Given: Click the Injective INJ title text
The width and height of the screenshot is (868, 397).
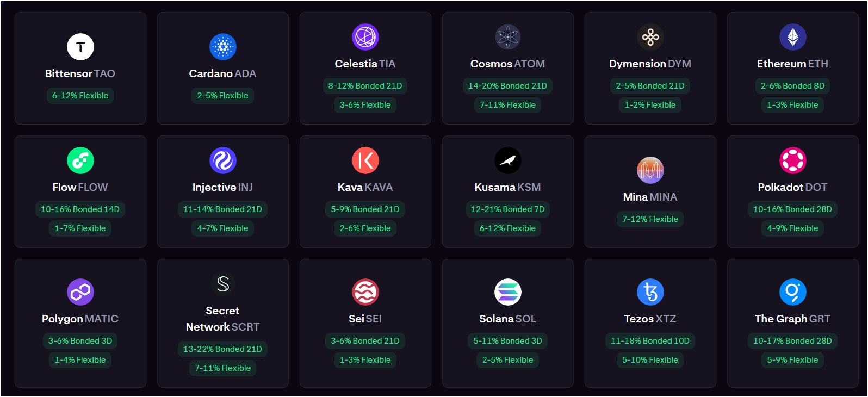Looking at the screenshot, I should point(223,187).
